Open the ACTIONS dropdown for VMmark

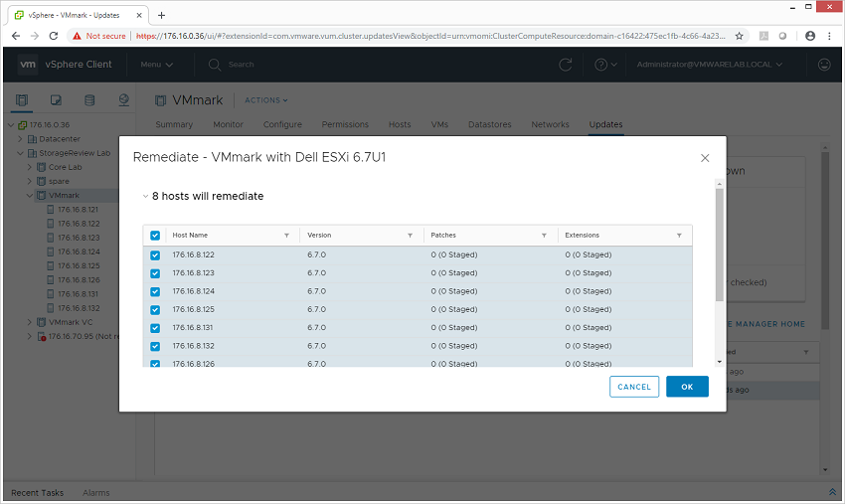[266, 100]
